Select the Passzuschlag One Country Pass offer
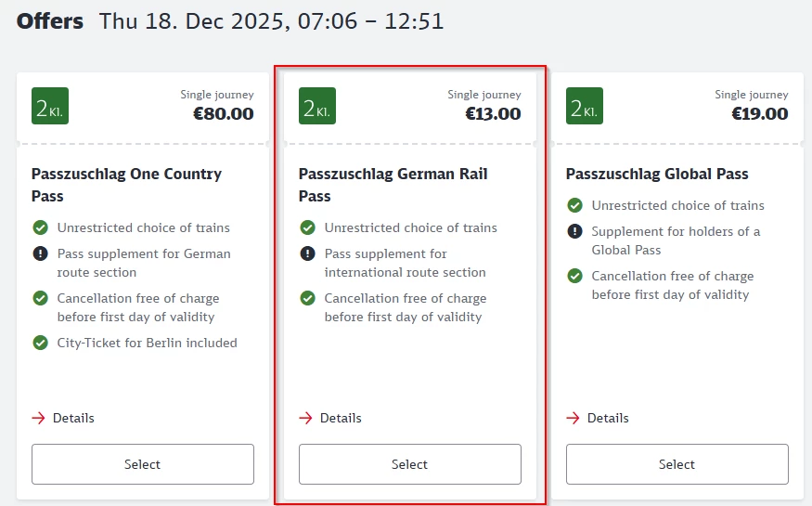Image resolution: width=812 pixels, height=506 pixels. tap(143, 464)
